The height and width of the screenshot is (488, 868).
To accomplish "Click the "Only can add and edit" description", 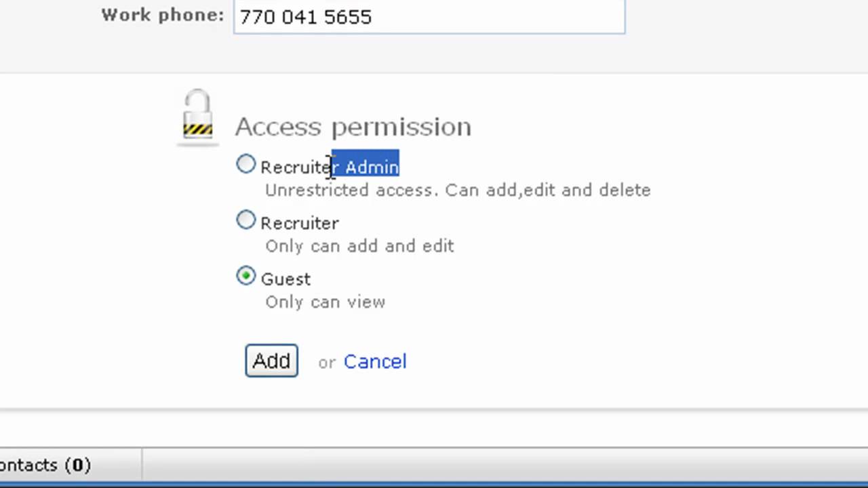I will coord(359,246).
